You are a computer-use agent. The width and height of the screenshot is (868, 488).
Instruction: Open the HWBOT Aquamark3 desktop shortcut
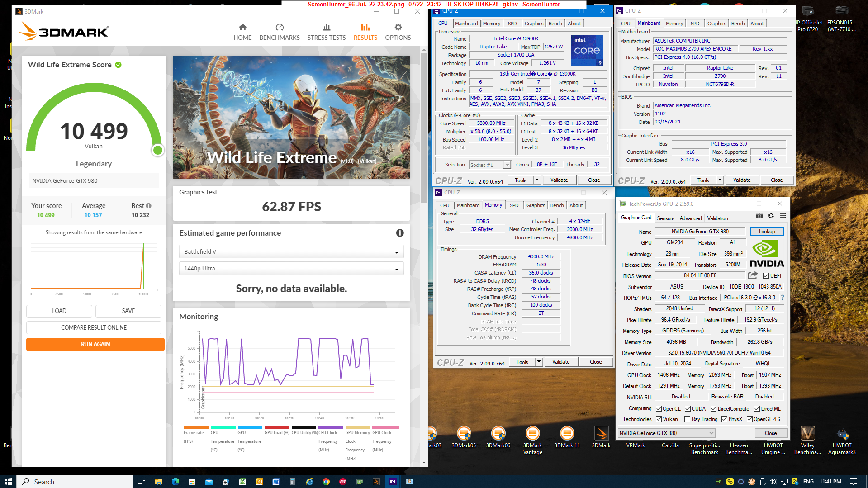click(x=842, y=441)
